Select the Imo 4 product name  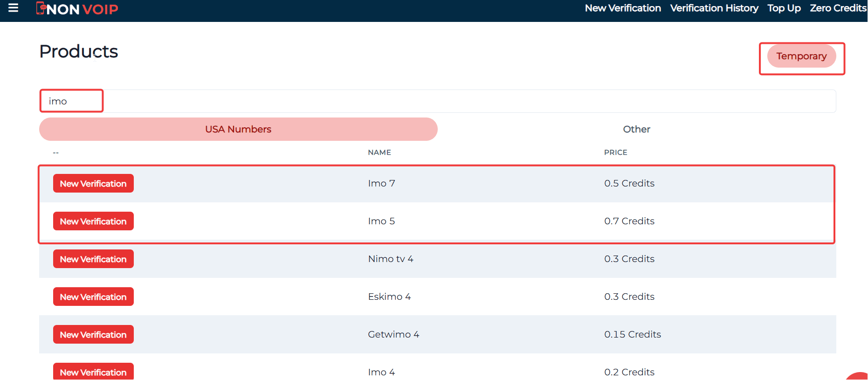[x=381, y=372]
